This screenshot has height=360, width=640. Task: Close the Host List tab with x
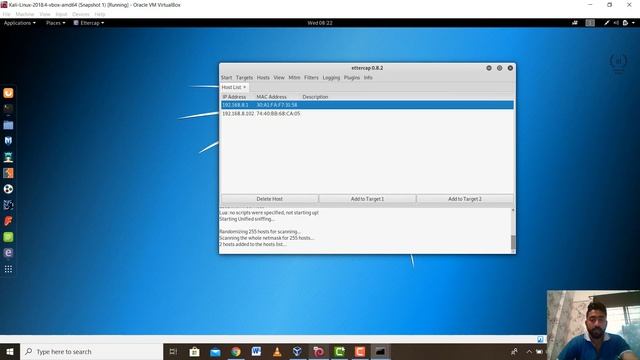point(244,87)
